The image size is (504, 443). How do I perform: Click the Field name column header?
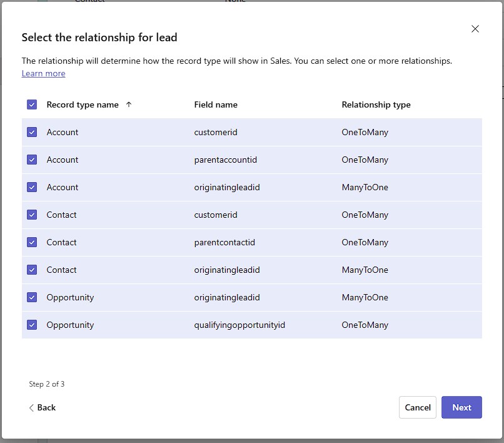click(x=216, y=104)
